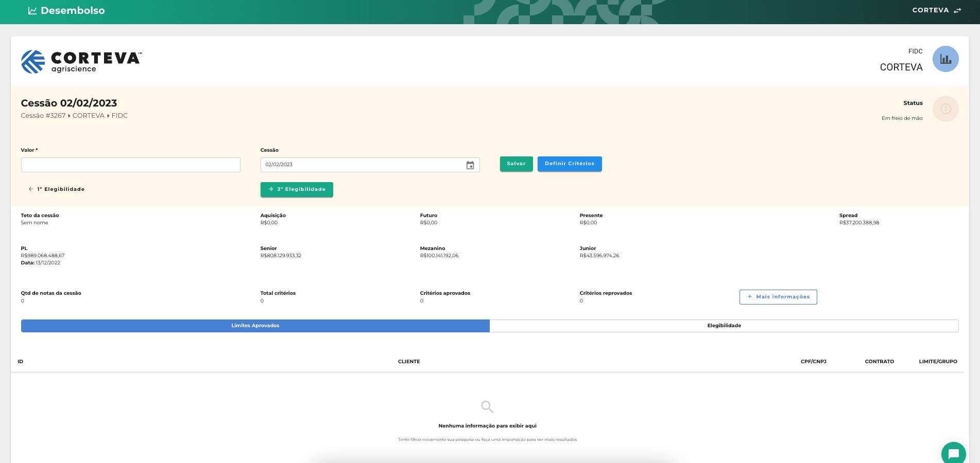This screenshot has height=463, width=980.
Task: Click the Valor input field
Action: point(131,165)
